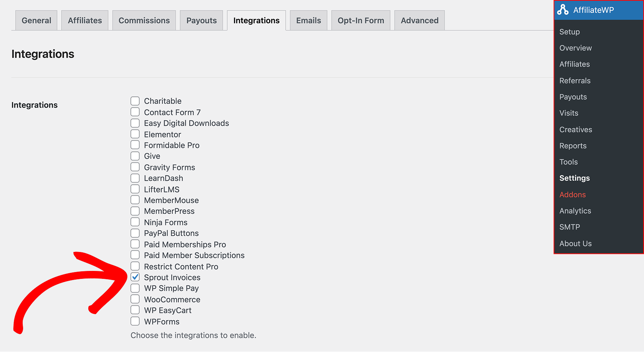Enable the LearnDash integration

click(x=135, y=178)
